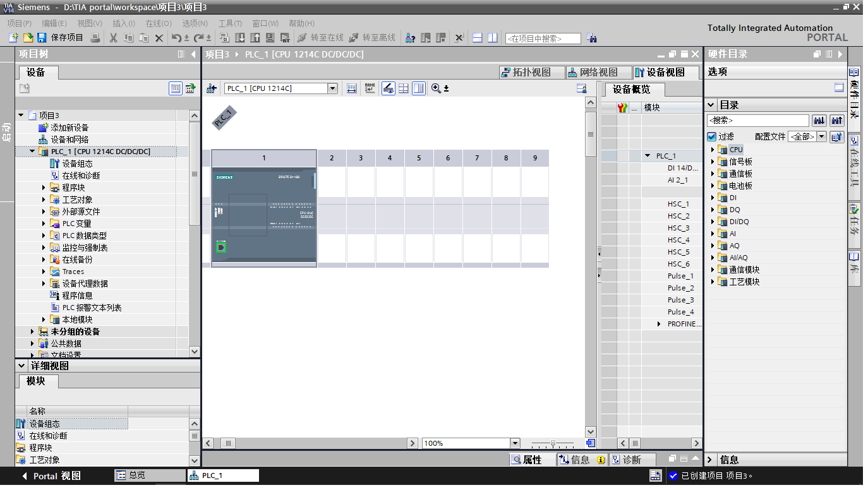The height and width of the screenshot is (490, 868).
Task: Toggle horizontal split editor icon
Action: [478, 38]
